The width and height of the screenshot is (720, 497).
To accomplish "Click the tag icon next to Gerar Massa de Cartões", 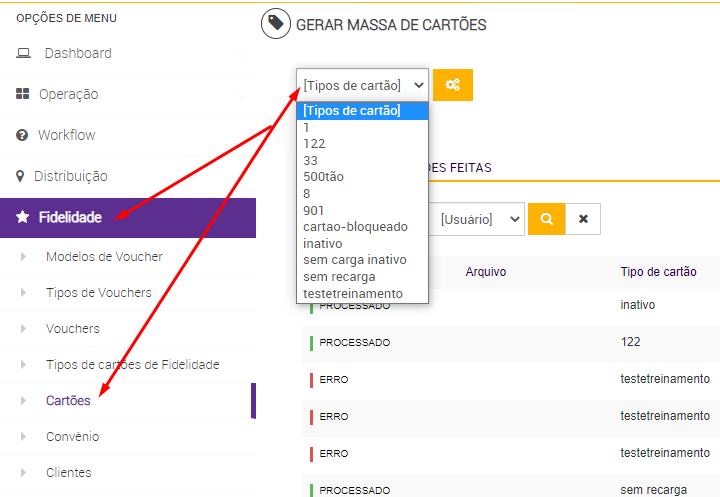I will pyautogui.click(x=276, y=23).
